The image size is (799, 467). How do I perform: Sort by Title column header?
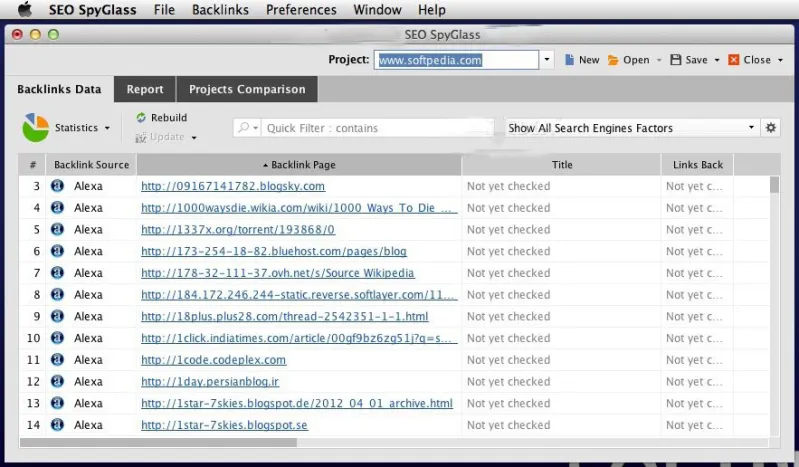click(562, 165)
